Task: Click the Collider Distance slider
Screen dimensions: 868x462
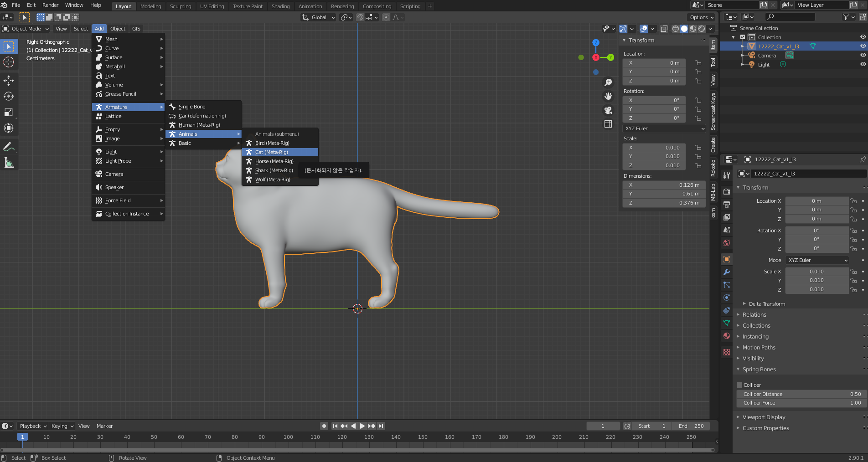Action: [x=801, y=394]
